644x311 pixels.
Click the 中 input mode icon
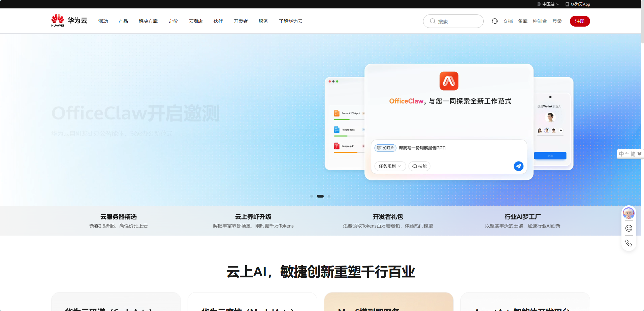(621, 154)
